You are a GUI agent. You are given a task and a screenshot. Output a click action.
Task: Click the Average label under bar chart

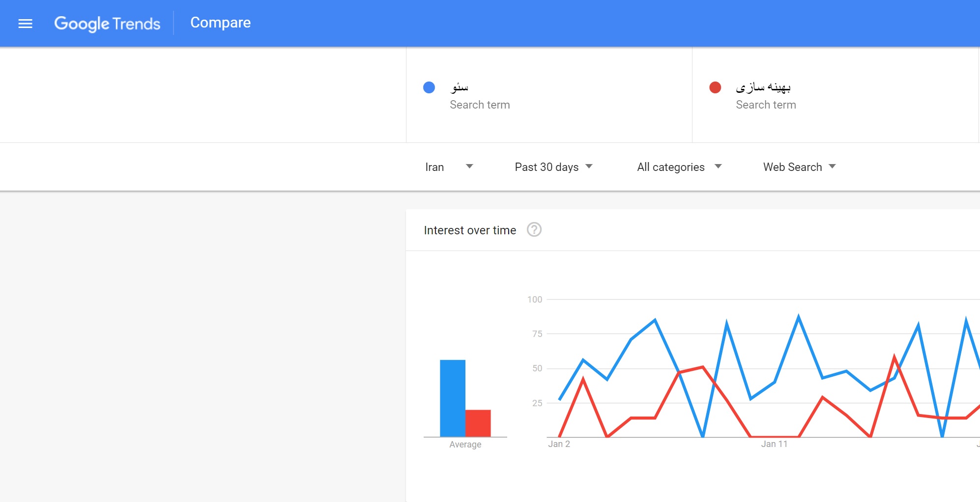pyautogui.click(x=465, y=445)
